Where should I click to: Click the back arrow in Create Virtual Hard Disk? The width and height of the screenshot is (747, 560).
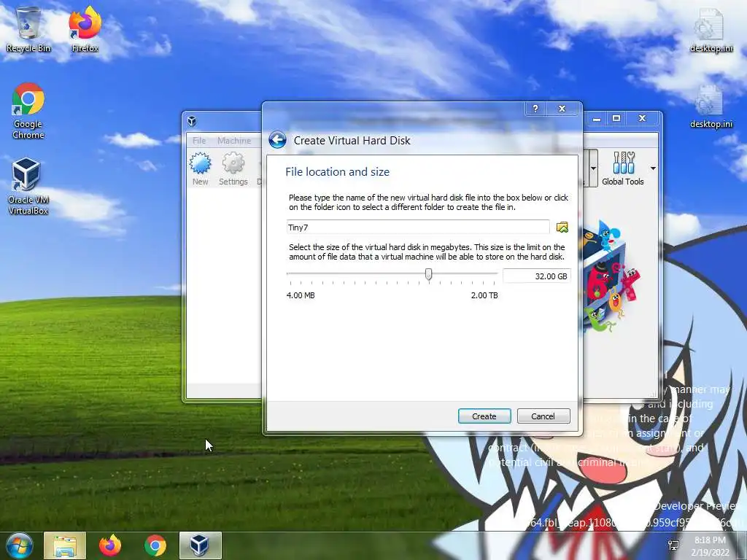coord(277,140)
